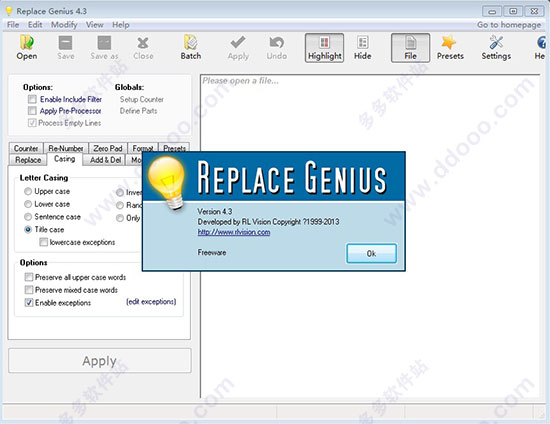
Task: Click the 'Freeware' label in dialog
Action: pyautogui.click(x=212, y=253)
